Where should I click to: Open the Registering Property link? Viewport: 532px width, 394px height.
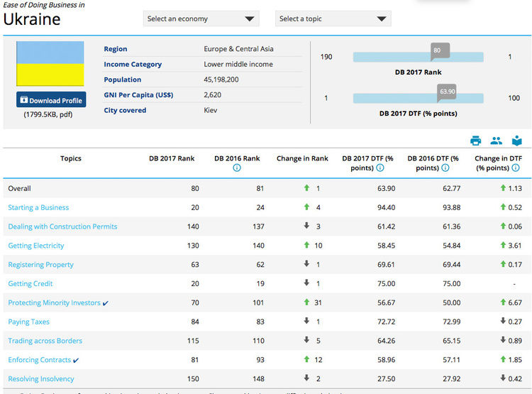click(40, 265)
